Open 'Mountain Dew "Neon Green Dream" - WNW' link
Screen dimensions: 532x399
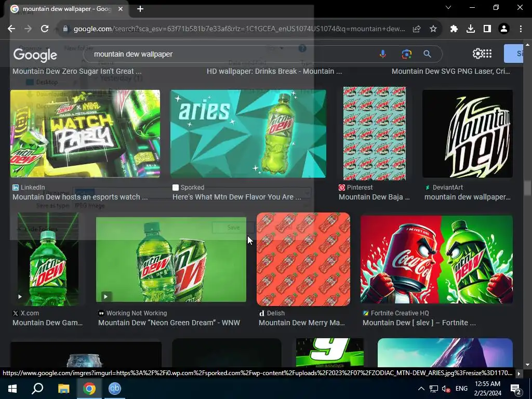169,323
